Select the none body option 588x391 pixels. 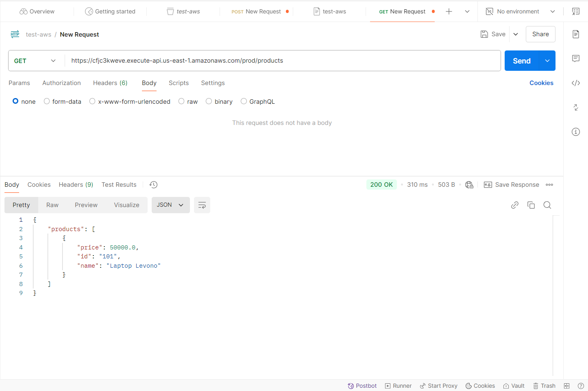pyautogui.click(x=15, y=101)
